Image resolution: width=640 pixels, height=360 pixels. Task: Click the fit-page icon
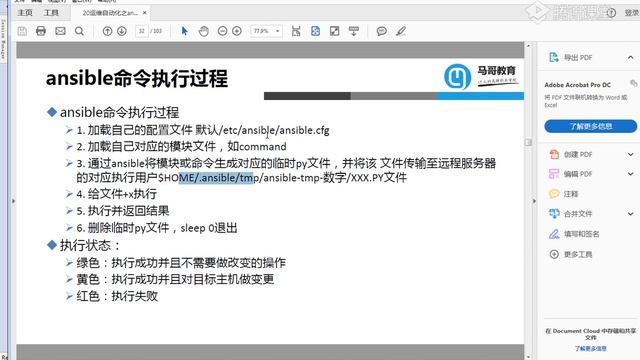pyautogui.click(x=316, y=31)
